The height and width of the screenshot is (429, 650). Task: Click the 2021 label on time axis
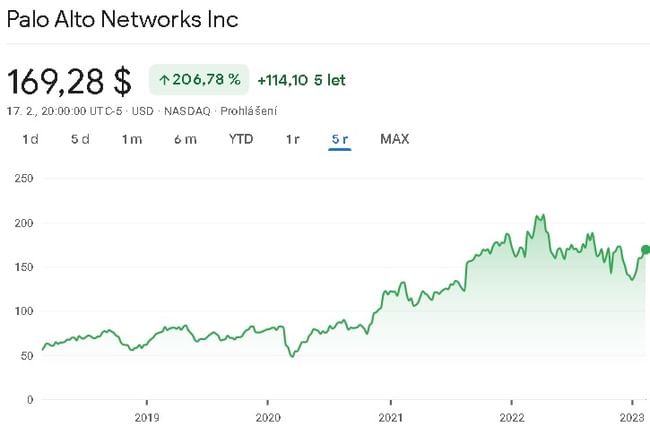(x=390, y=416)
